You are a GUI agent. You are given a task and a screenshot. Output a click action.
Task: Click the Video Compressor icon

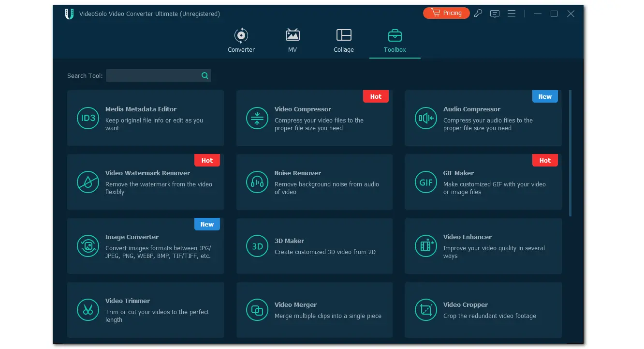[x=257, y=118]
